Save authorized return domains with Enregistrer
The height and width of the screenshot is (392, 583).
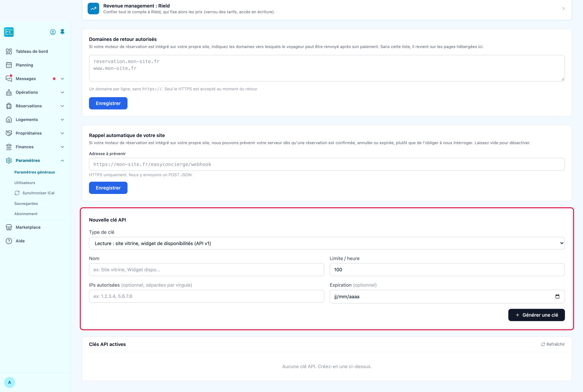click(x=108, y=103)
